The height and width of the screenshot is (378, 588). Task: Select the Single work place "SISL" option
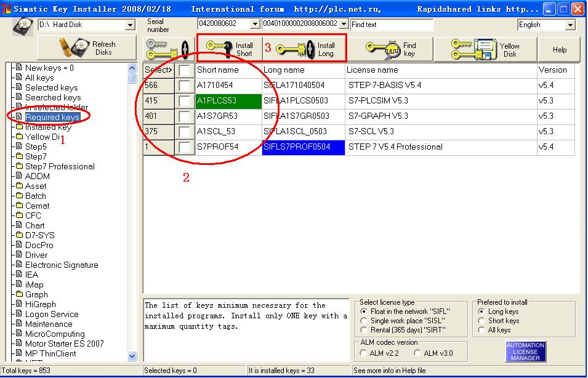(x=364, y=321)
